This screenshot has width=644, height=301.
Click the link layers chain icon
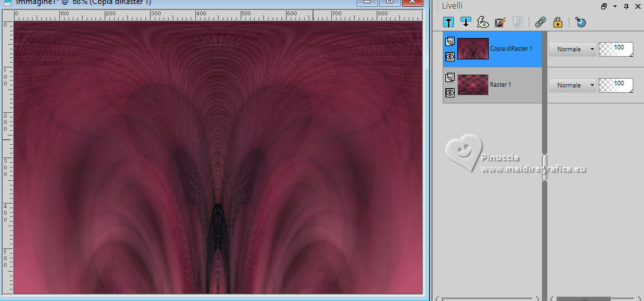click(541, 22)
